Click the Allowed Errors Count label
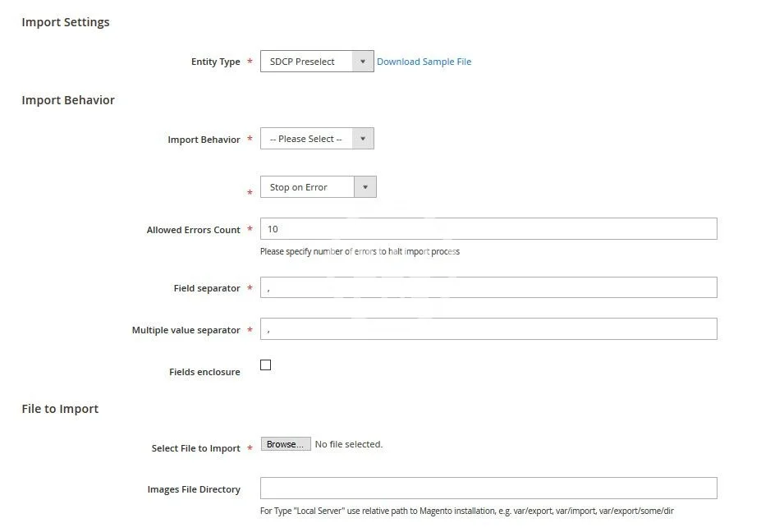Screen dimensions: 784x532 (x=193, y=230)
